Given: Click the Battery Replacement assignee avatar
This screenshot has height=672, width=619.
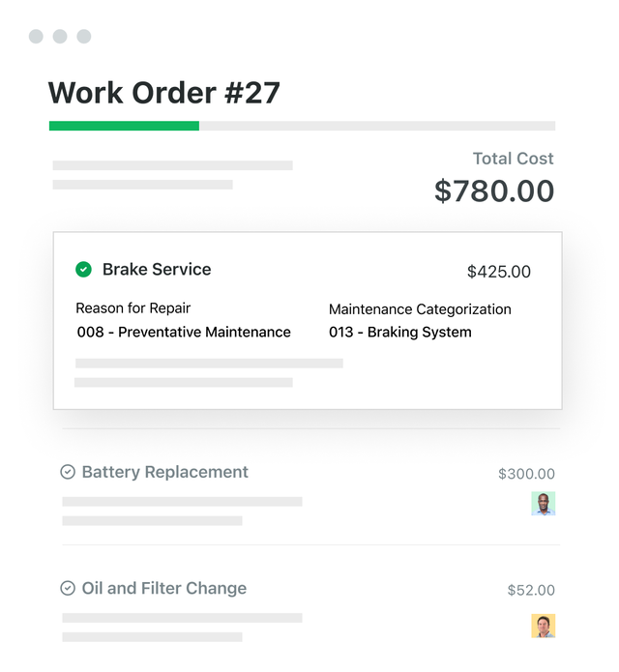Looking at the screenshot, I should coord(544,503).
